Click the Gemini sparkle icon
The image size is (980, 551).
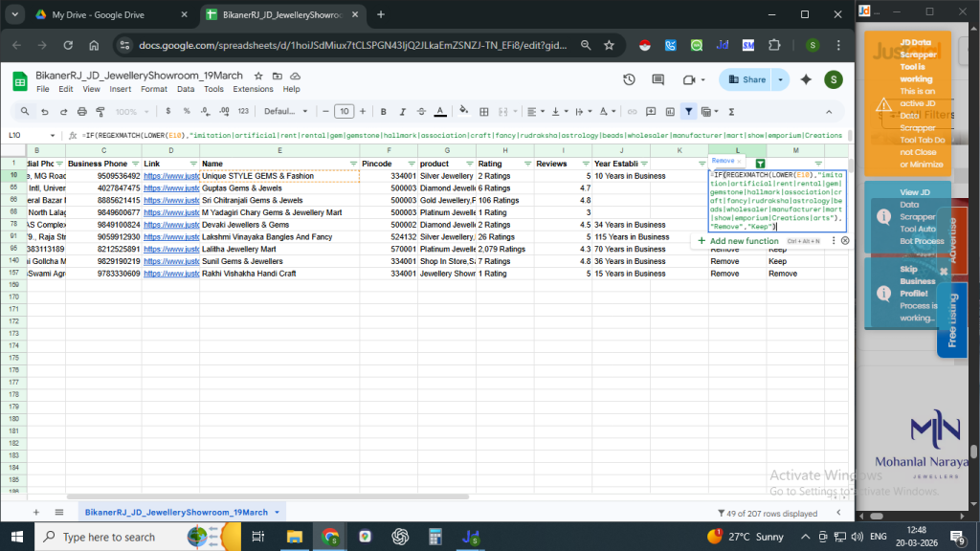coord(806,79)
